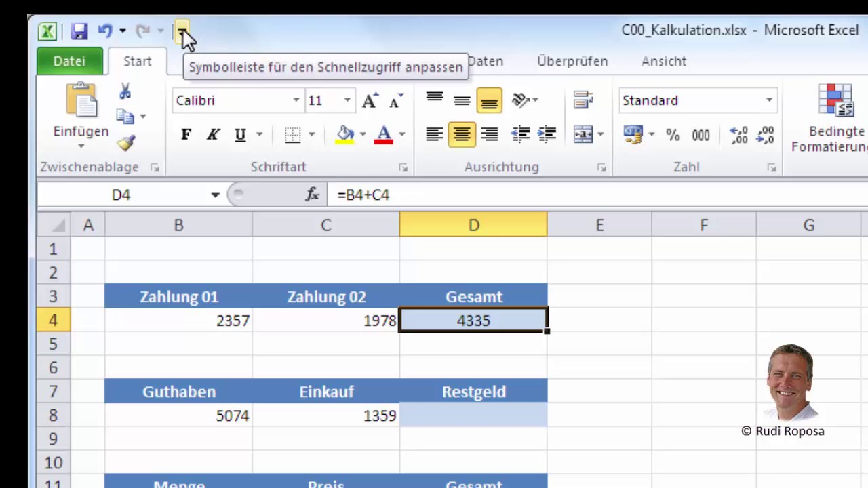This screenshot has width=868, height=488.
Task: Increase font size with large A icon
Action: point(370,101)
